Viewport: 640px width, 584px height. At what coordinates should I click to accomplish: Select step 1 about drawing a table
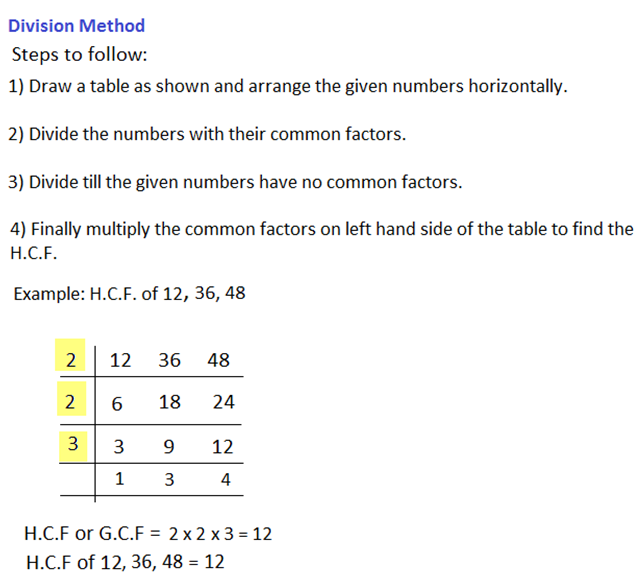(x=288, y=86)
